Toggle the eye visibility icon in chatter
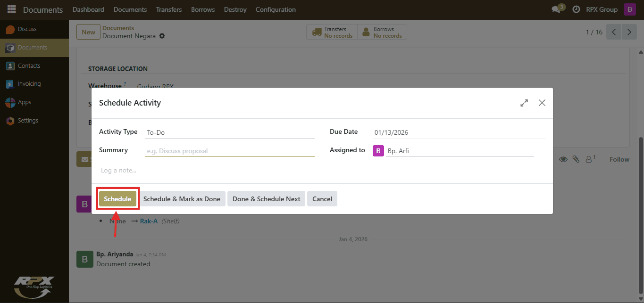Screen dimensions: 644x303 (563, 159)
